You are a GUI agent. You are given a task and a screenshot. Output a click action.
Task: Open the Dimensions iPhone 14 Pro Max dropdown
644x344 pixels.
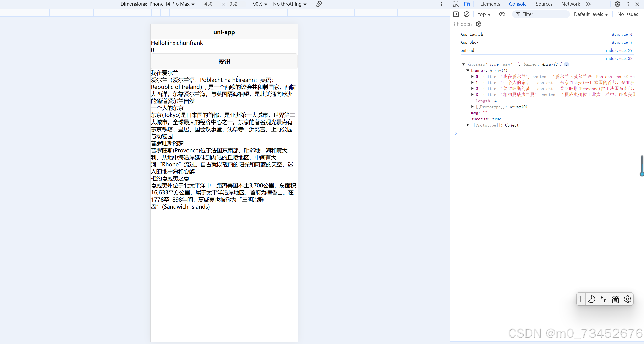click(157, 4)
